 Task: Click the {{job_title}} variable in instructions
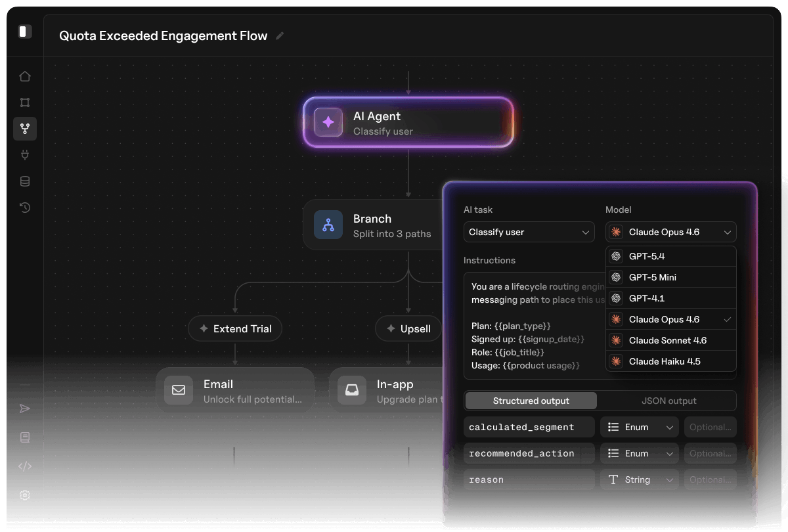point(519,352)
